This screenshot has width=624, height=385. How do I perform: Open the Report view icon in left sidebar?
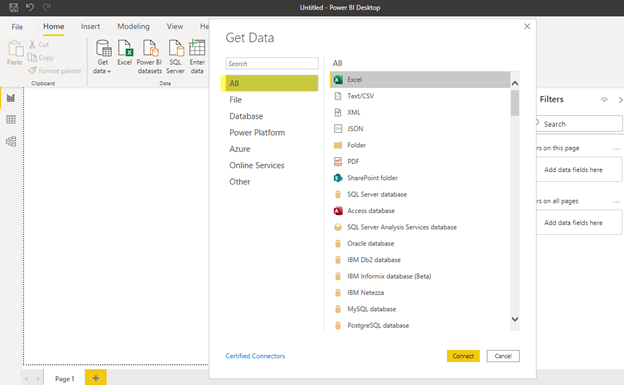[x=11, y=98]
